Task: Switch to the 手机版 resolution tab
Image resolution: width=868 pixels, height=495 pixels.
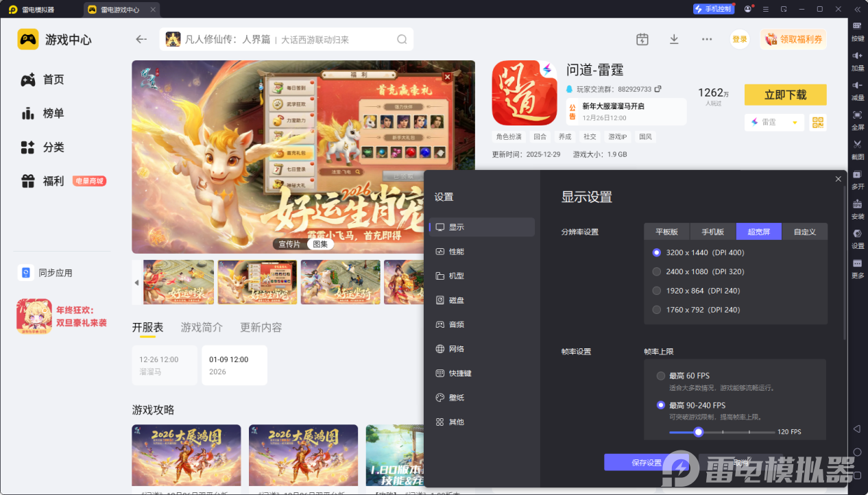Action: 712,232
